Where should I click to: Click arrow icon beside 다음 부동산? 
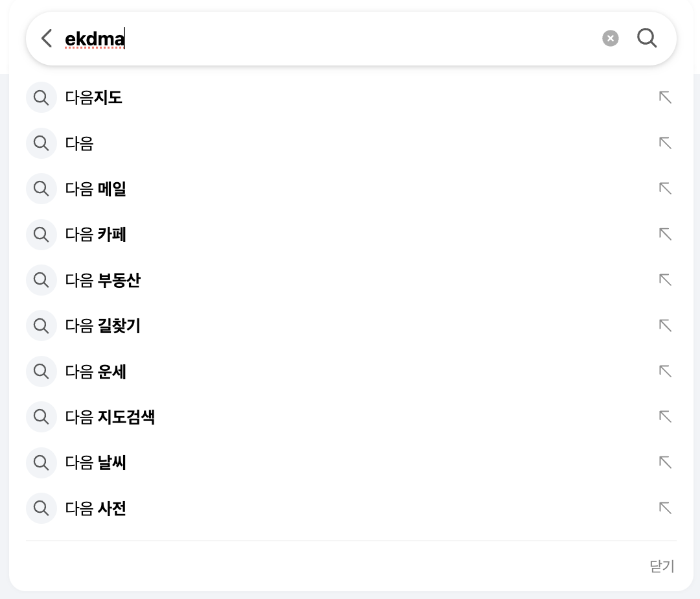665,280
